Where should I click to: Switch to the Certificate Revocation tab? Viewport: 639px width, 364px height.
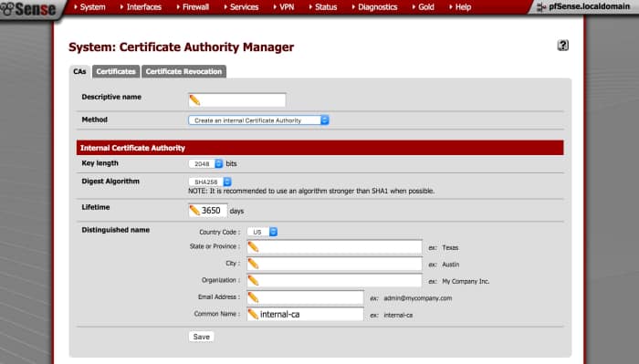(x=183, y=72)
